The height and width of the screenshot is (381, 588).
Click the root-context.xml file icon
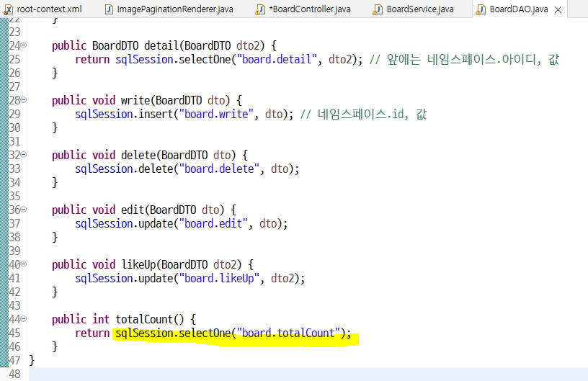tap(8, 9)
